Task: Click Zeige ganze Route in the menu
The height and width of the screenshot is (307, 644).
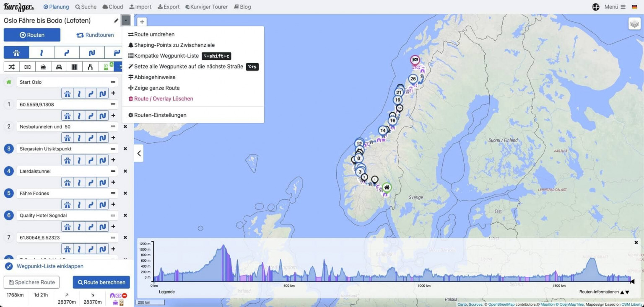Action: coord(154,88)
